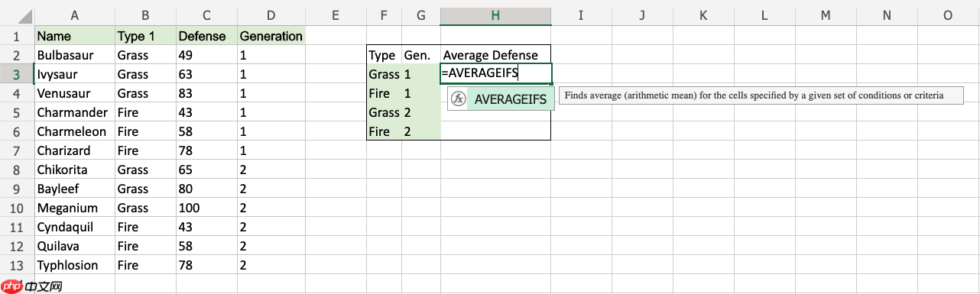Click the Defense header cell
This screenshot has height=294, width=980.
(206, 36)
